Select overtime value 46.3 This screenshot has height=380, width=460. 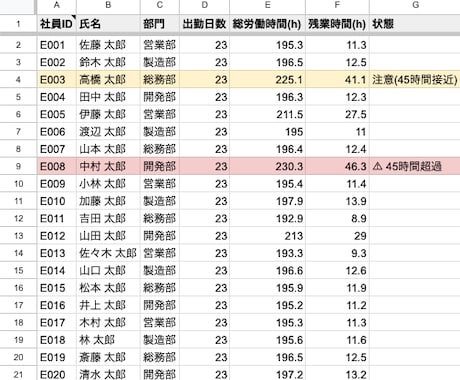coord(337,166)
